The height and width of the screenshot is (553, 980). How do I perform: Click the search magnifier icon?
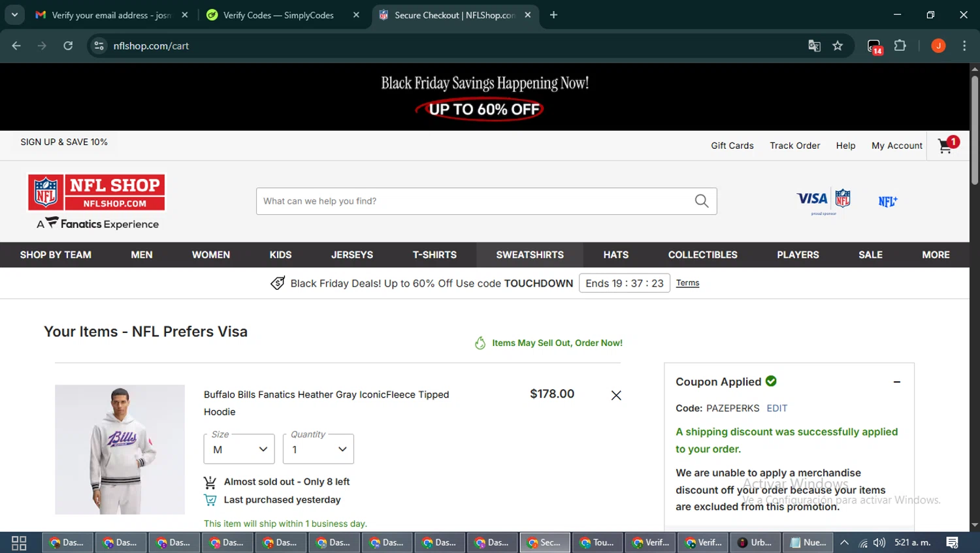702,201
